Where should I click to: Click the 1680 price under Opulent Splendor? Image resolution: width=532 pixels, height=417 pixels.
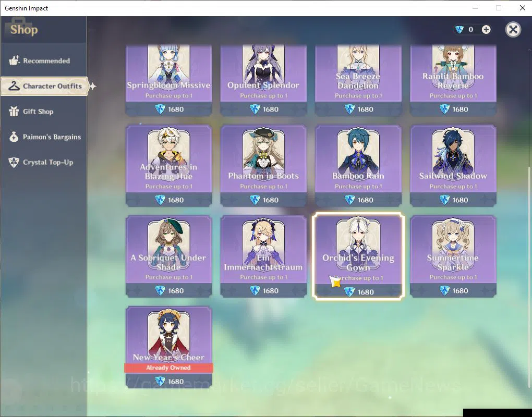pyautogui.click(x=270, y=109)
